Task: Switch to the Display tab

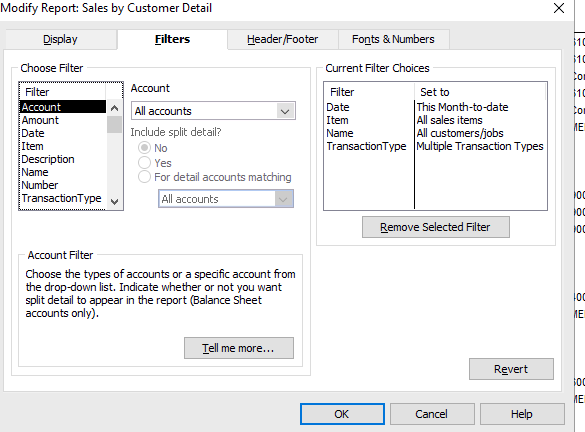Action: coord(60,40)
